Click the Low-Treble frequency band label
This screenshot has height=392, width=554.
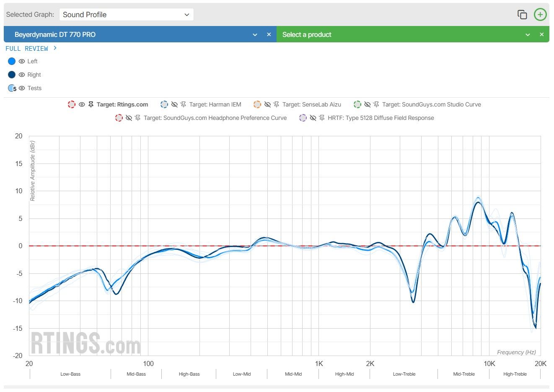[404, 374]
